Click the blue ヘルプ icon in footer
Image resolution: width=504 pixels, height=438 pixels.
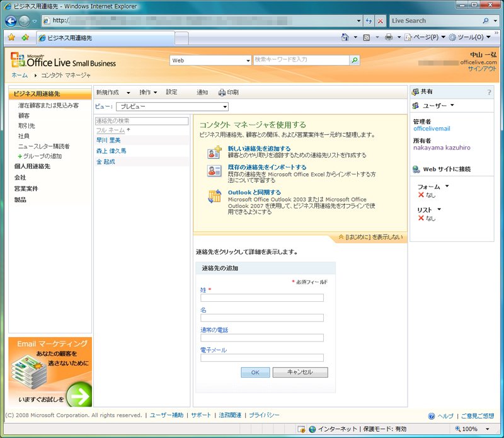click(432, 416)
